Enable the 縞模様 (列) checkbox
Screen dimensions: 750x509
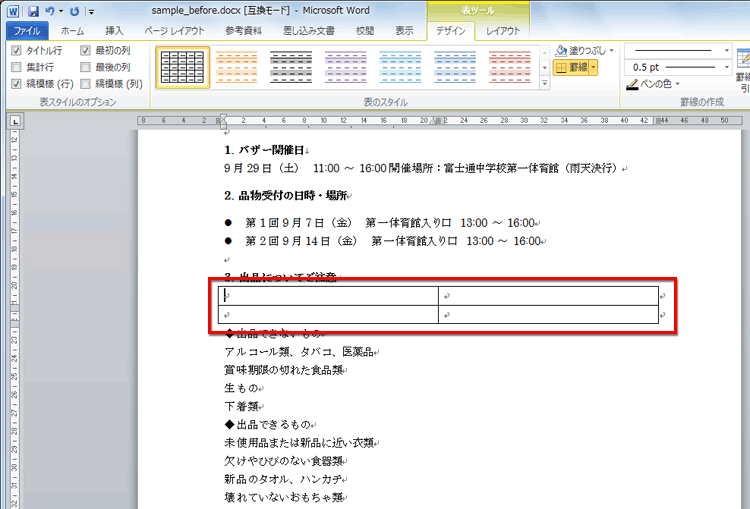pyautogui.click(x=86, y=84)
